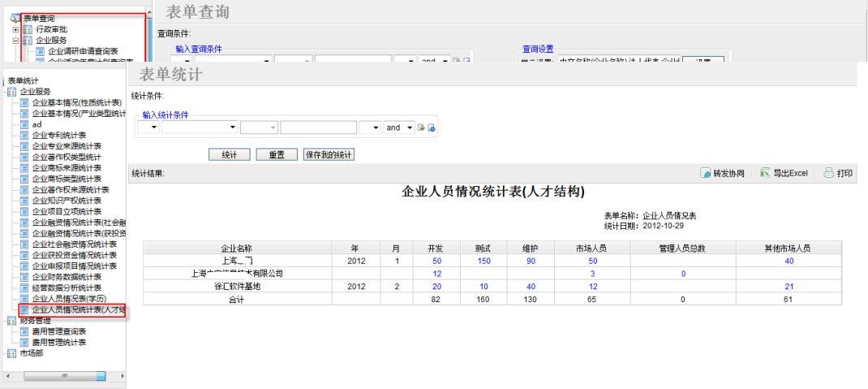Select 企业人员情况统计表(人才结构) tree item

[x=79, y=309]
